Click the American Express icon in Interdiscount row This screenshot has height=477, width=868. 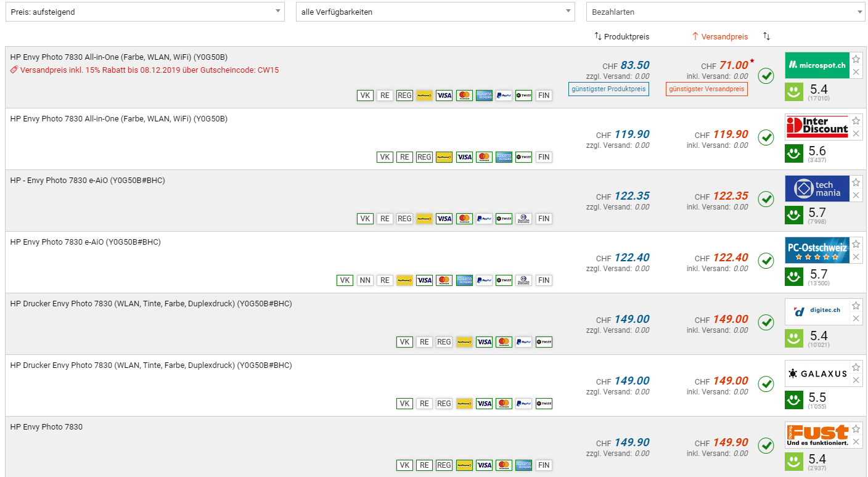point(504,157)
